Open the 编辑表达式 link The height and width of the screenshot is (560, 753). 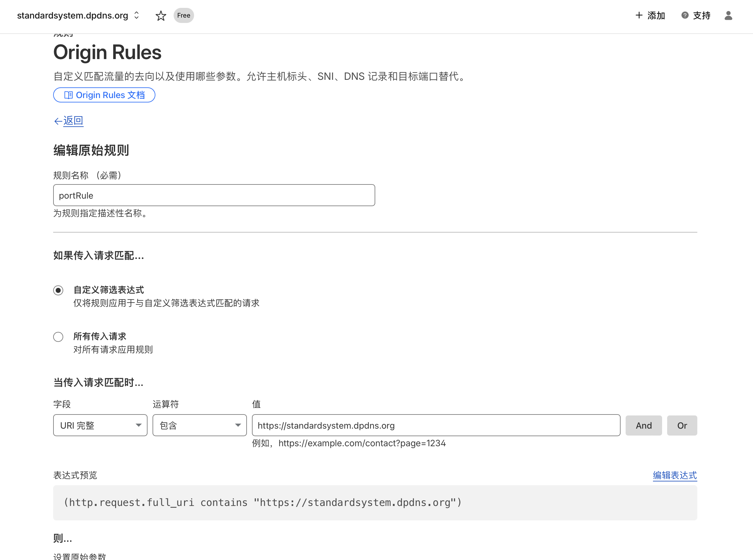point(675,475)
